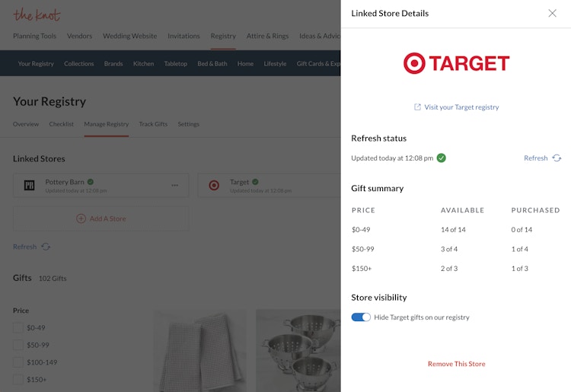The image size is (571, 392).
Task: Open Tabletop category
Action: click(x=176, y=64)
